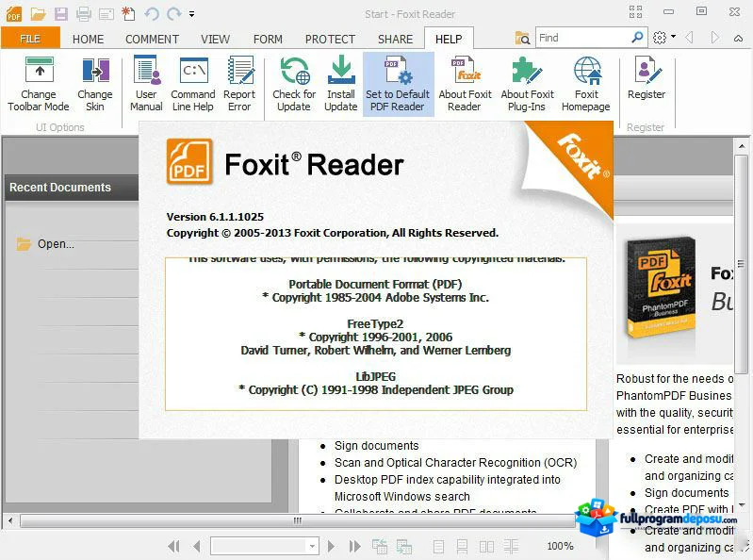
Task: Switch to the PROTECT tab
Action: click(x=331, y=39)
